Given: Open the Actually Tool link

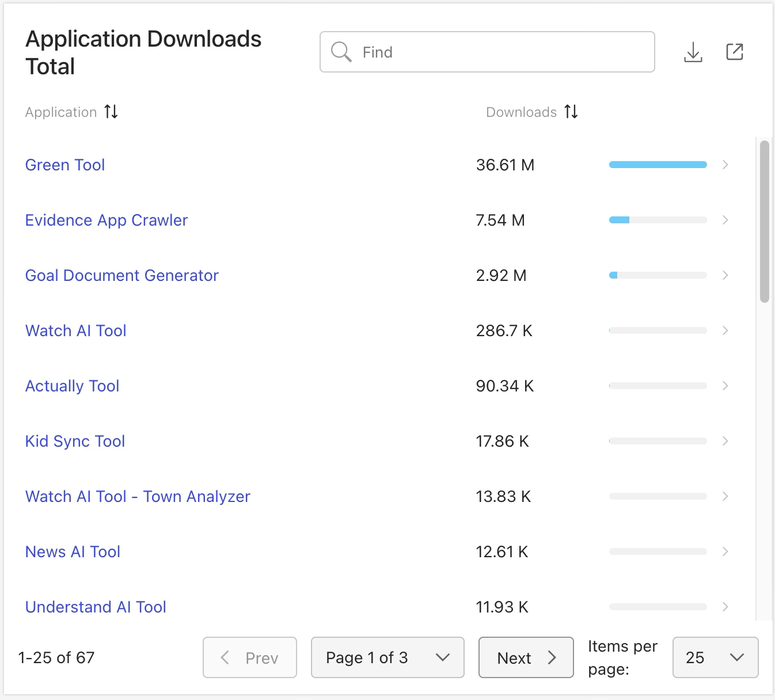Looking at the screenshot, I should 73,386.
